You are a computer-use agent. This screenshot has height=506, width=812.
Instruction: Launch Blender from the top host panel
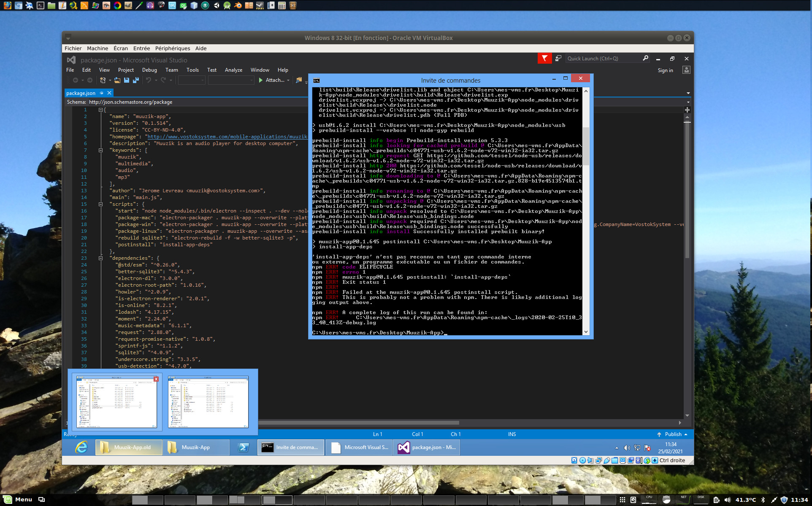tap(238, 5)
